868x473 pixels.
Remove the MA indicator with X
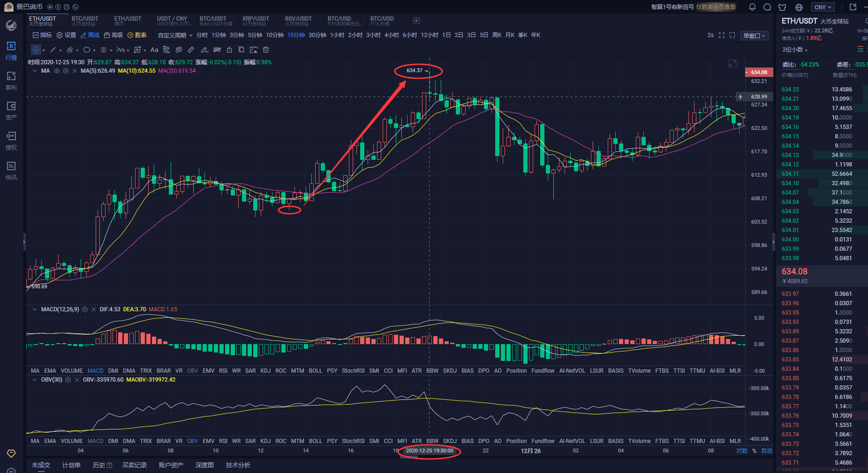[x=75, y=71]
